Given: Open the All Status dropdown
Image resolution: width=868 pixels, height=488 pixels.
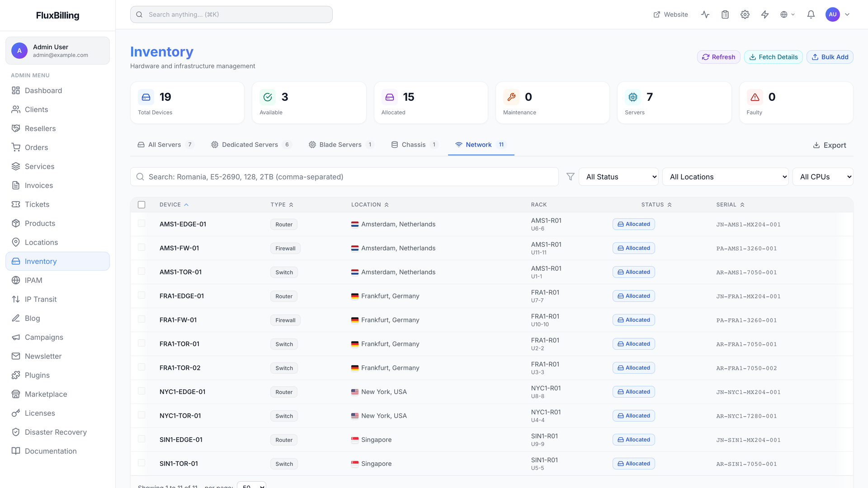Looking at the screenshot, I should 619,177.
